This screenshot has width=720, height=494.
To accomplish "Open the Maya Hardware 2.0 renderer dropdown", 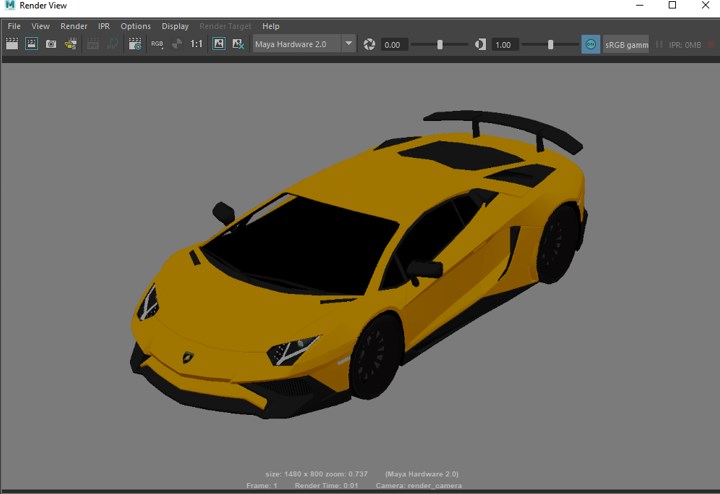I will 304,44.
